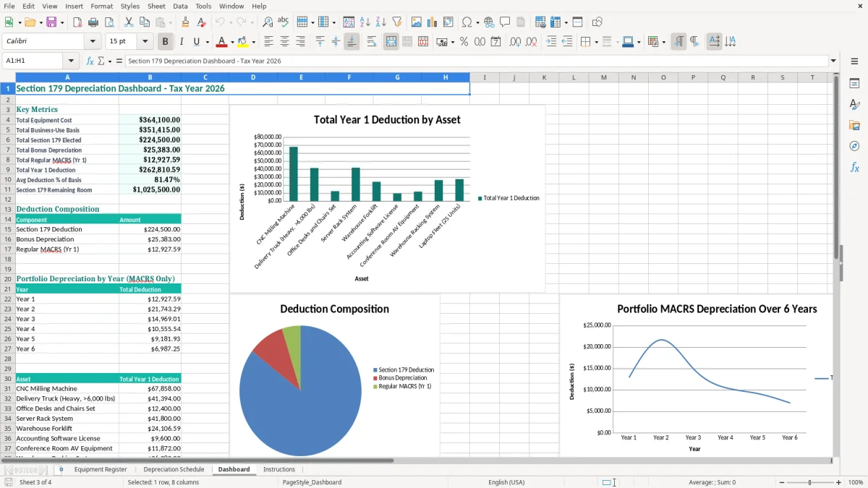Open Find and Replace icon
This screenshot has height=488, width=868.
(x=268, y=22)
